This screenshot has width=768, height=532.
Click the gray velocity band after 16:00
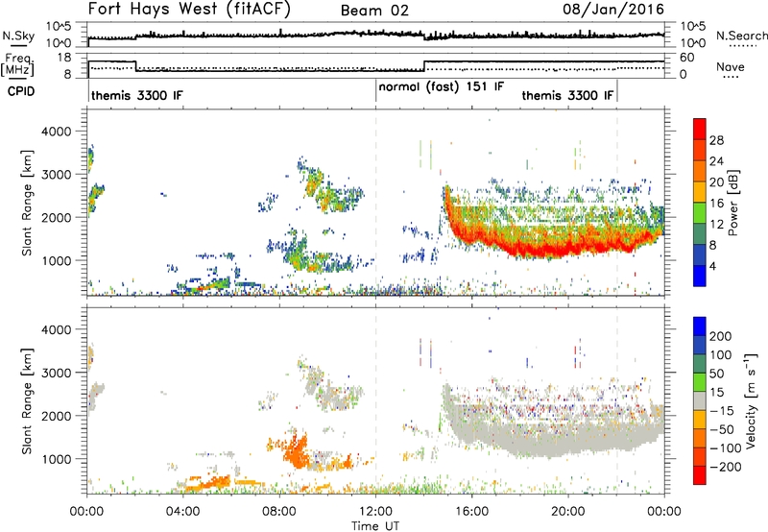pos(554,436)
